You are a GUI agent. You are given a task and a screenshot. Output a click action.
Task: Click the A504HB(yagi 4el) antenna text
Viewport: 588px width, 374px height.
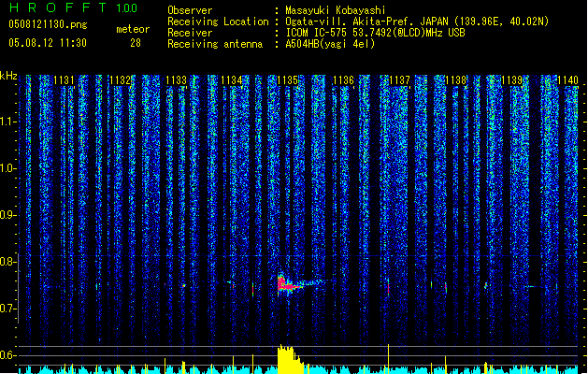[330, 44]
